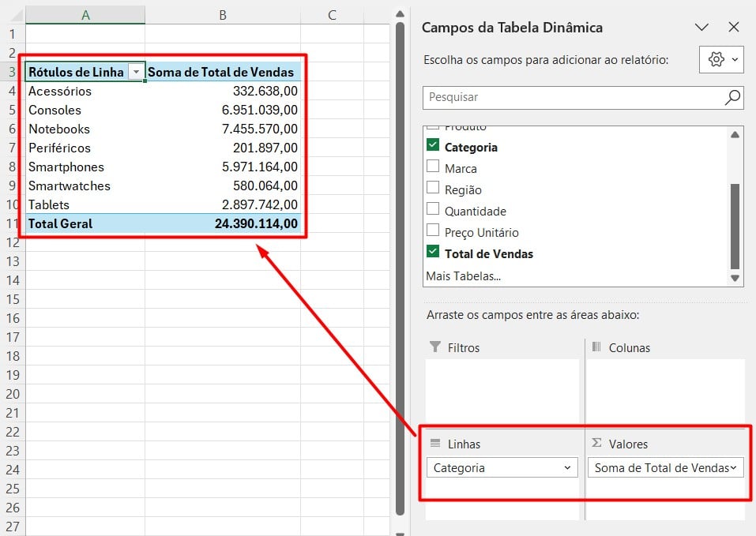Open the Categoria dropdown in Linhas area
Screen dimensions: 756x536
(x=567, y=467)
